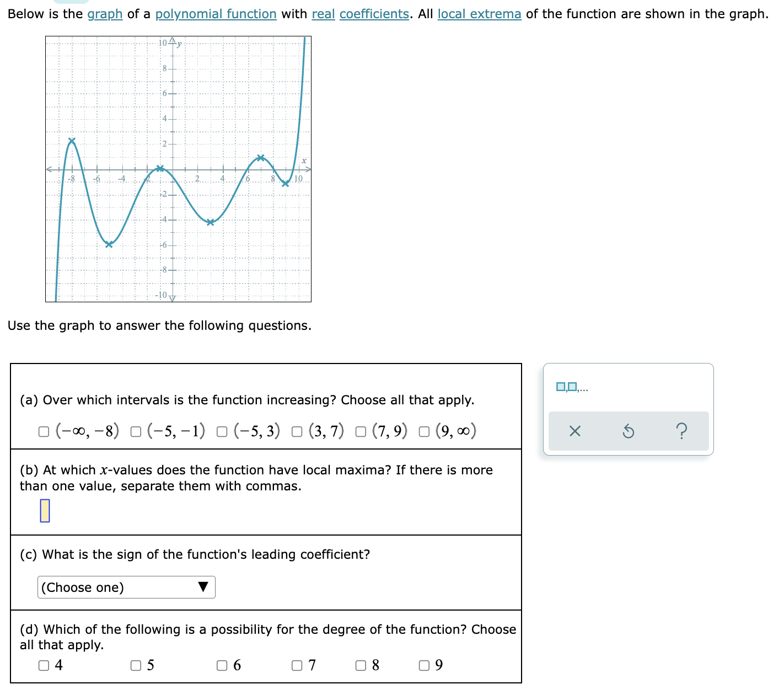Check degree 6 in part (d)
Image resolution: width=784 pixels, height=695 pixels.
[221, 666]
